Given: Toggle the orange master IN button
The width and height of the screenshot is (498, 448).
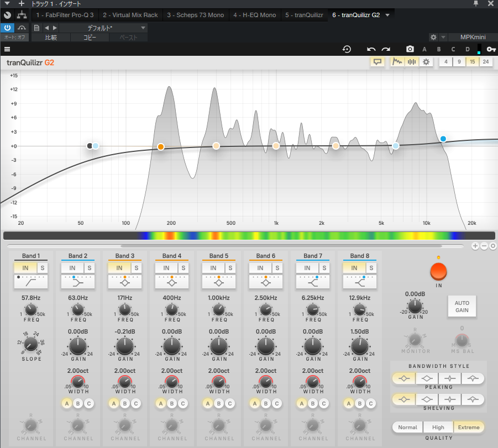Looking at the screenshot, I should 439,272.
